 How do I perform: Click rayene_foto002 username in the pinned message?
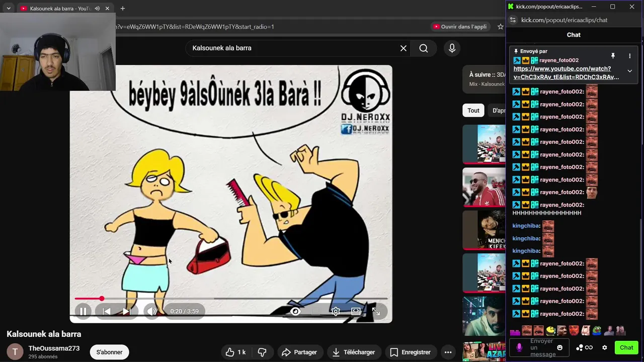(558, 60)
